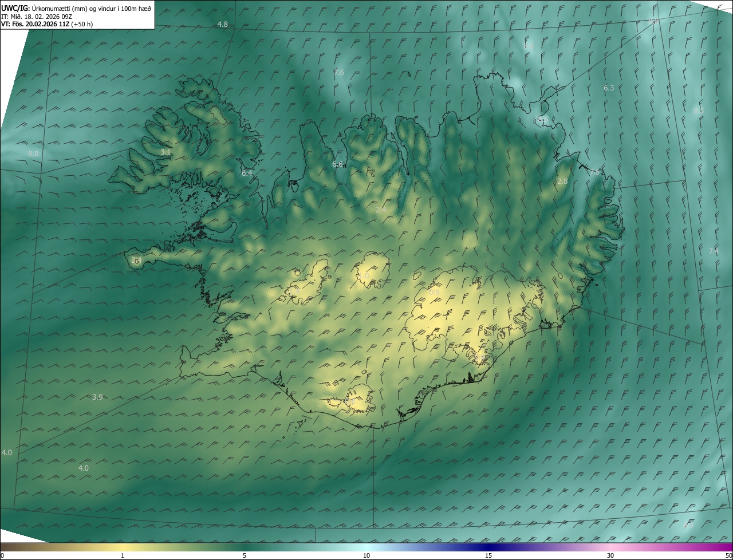This screenshot has width=733, height=560.
Task: Click the '(+50 h)' forecast offset text
Action: [82, 24]
